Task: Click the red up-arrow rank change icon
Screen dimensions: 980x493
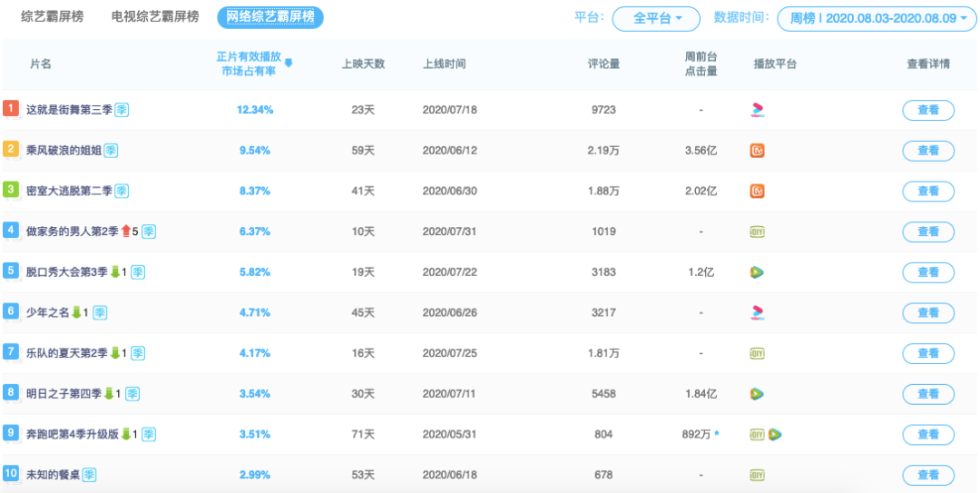Action: [x=127, y=232]
